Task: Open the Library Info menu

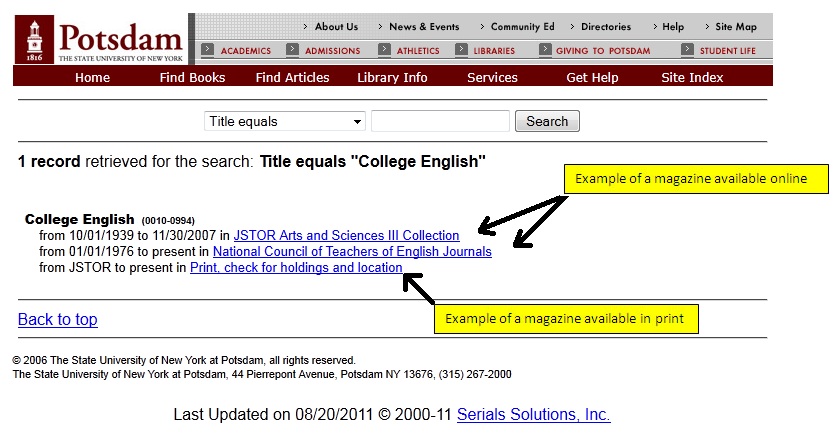Action: click(x=392, y=77)
